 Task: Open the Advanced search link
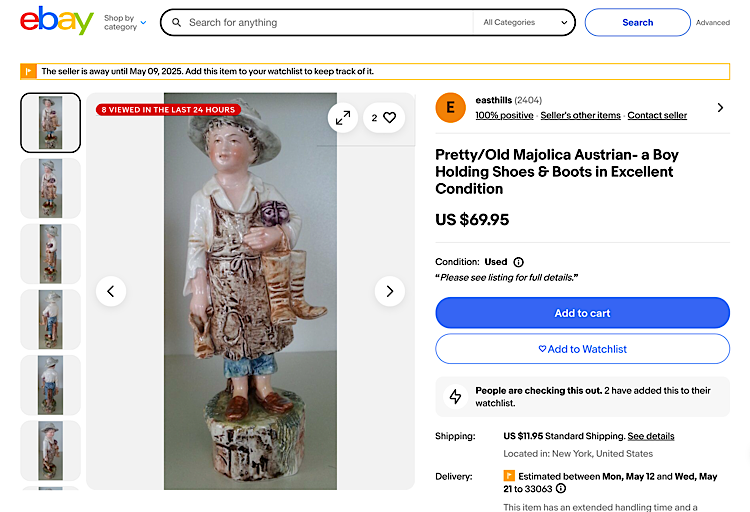click(x=713, y=22)
